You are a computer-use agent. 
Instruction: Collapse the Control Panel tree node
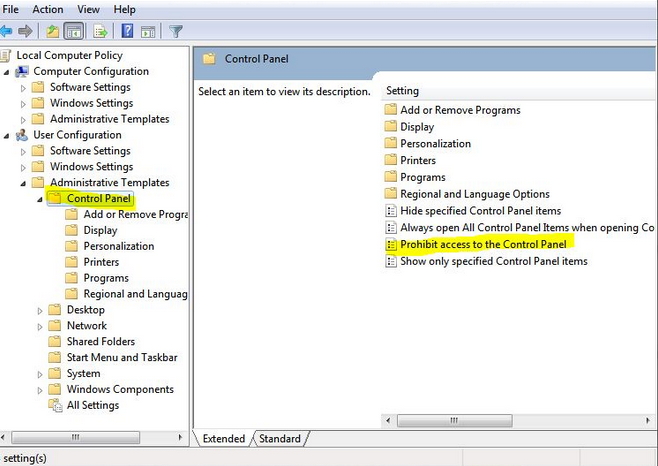pyautogui.click(x=41, y=199)
